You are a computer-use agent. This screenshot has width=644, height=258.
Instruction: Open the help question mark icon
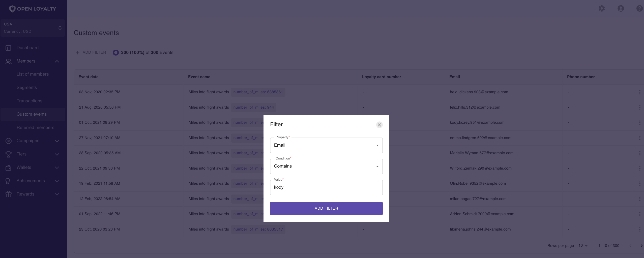click(640, 9)
